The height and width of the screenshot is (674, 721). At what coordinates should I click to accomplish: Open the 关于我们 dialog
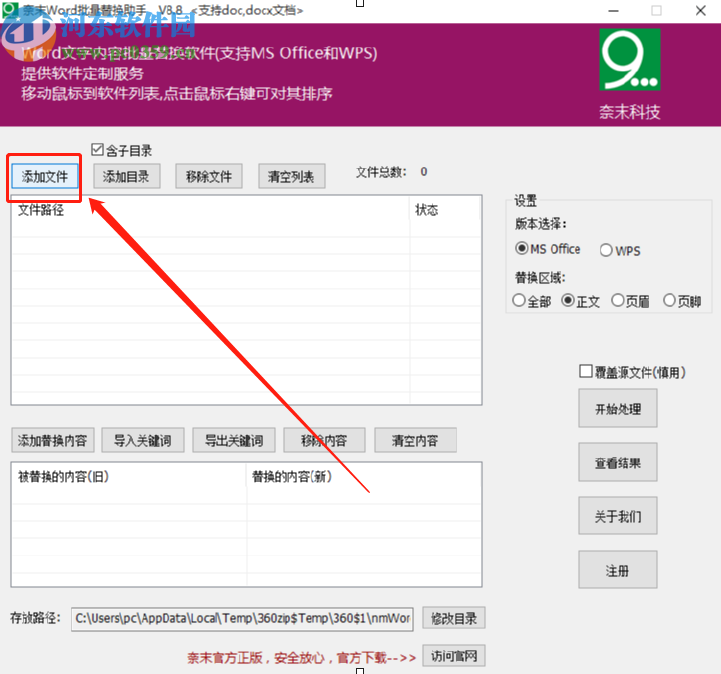(618, 516)
